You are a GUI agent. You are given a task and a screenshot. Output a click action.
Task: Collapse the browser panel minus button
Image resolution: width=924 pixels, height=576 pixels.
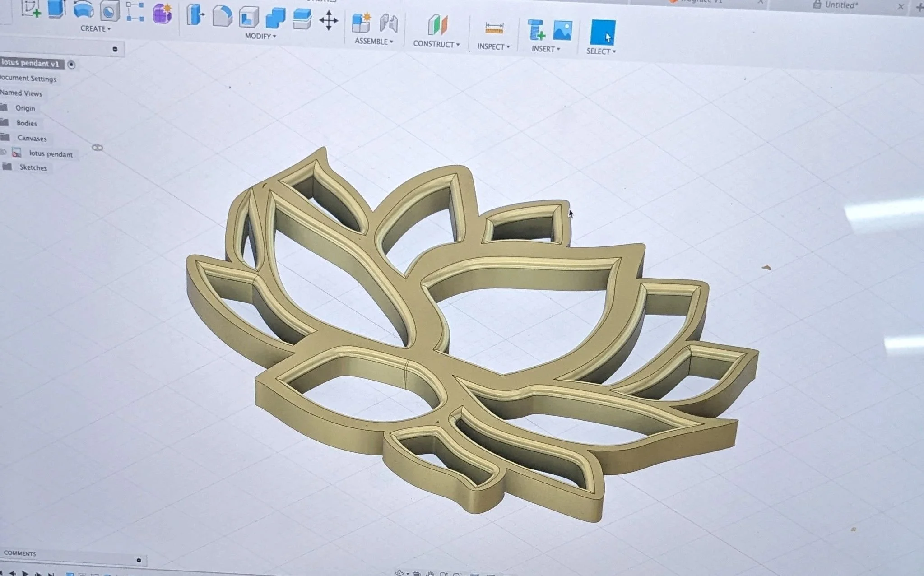(x=115, y=49)
